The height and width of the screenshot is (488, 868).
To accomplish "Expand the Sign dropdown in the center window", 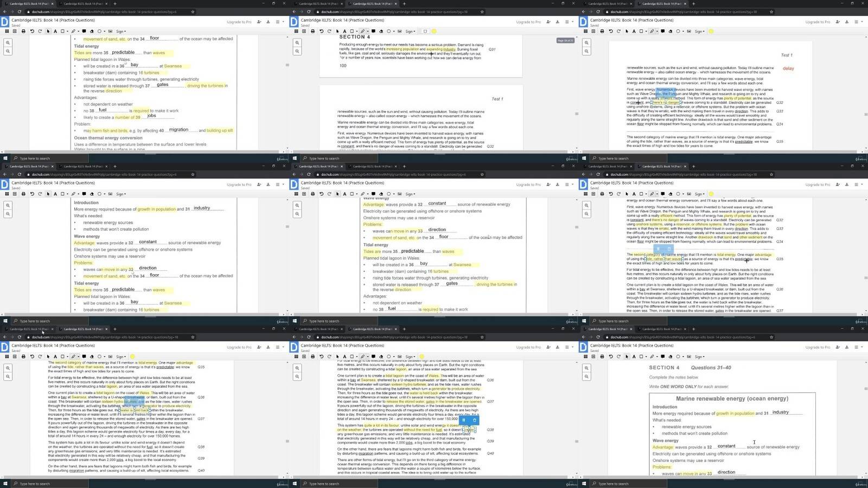I will (410, 194).
